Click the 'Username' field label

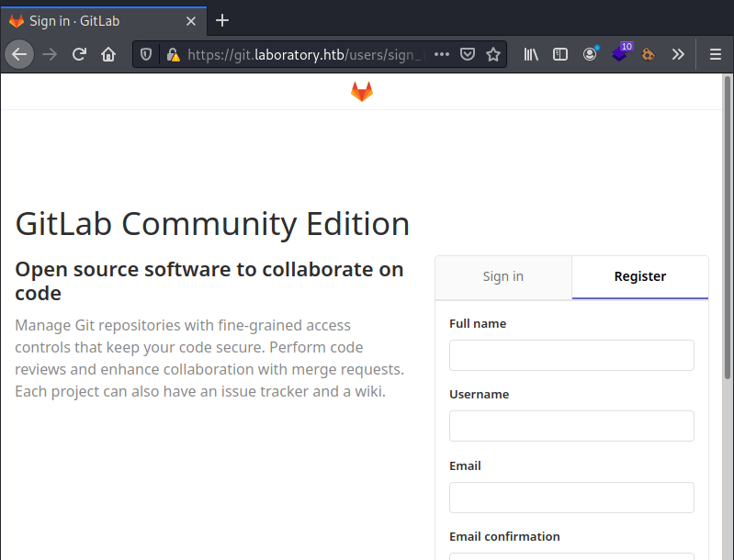[479, 395]
